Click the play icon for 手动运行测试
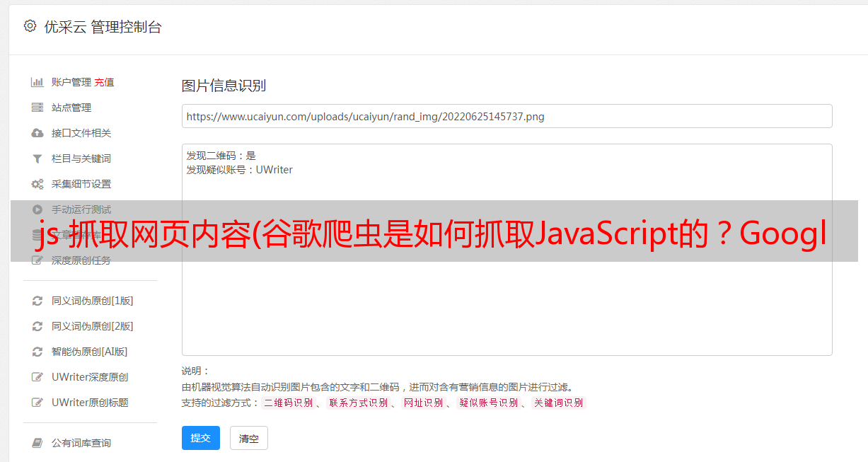This screenshot has width=868, height=462. tap(37, 209)
